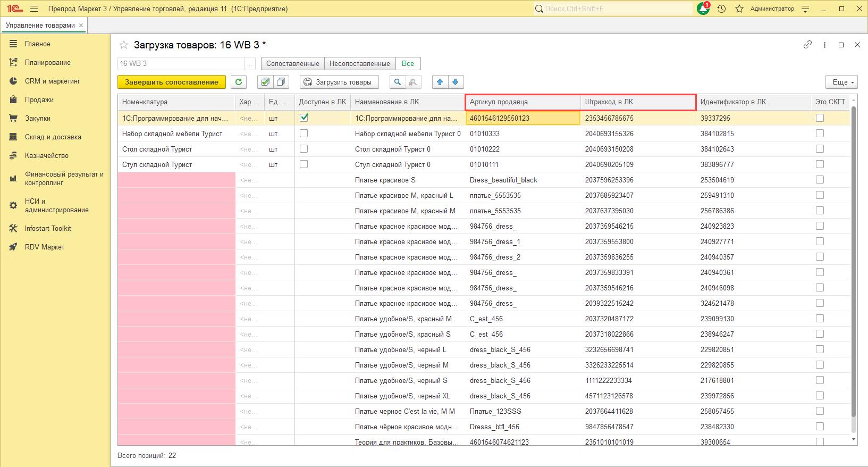Click the 'Загрузить товары' button
Screen dimensions: 868x467
339,82
